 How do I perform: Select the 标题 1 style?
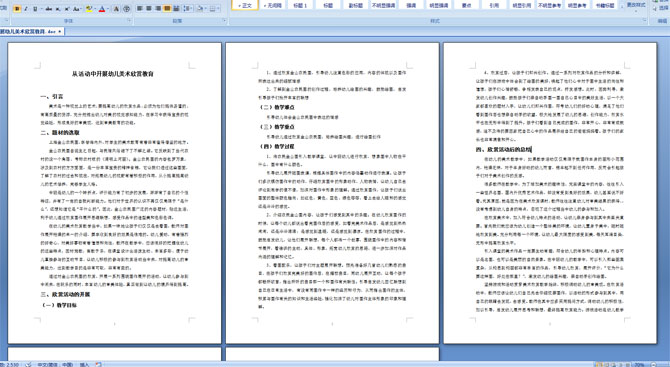pos(300,5)
